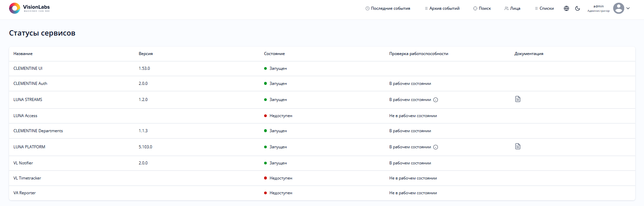Select the LUNA Access service row
Image resolution: width=644 pixels, height=206 pixels.
pos(25,116)
